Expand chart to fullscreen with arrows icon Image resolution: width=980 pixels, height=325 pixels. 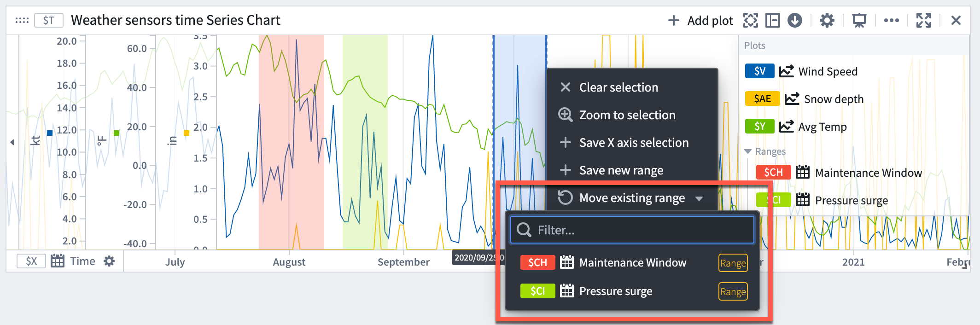923,20
